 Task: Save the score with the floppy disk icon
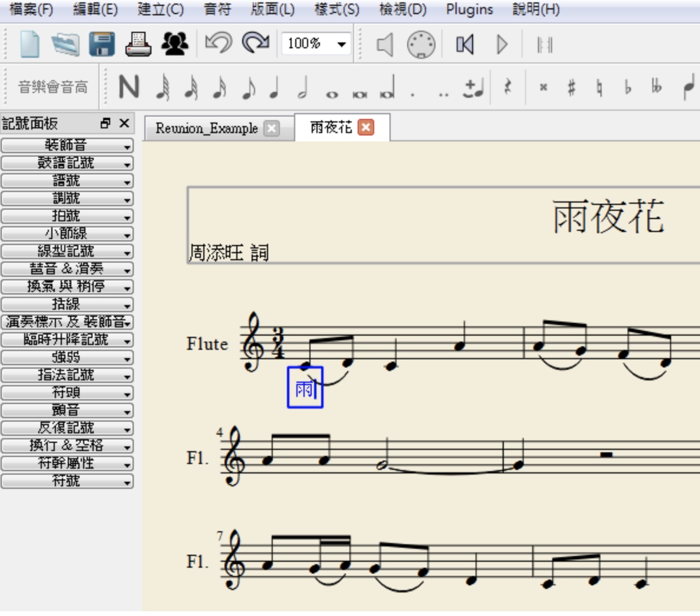(102, 44)
